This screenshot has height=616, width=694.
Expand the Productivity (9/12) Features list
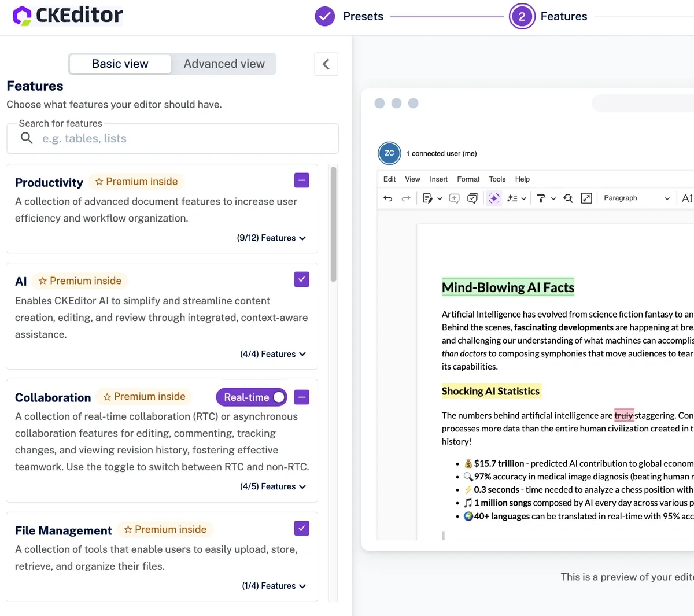(x=271, y=238)
